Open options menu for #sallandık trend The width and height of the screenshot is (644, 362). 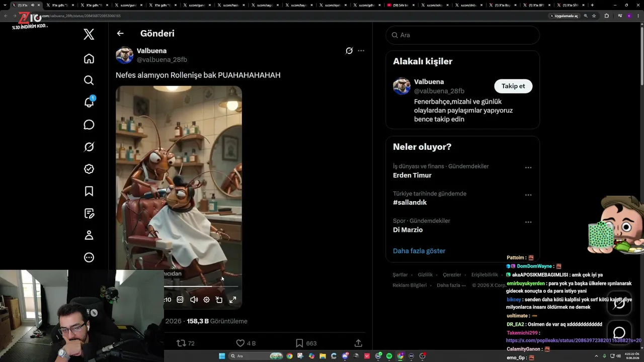pyautogui.click(x=528, y=195)
